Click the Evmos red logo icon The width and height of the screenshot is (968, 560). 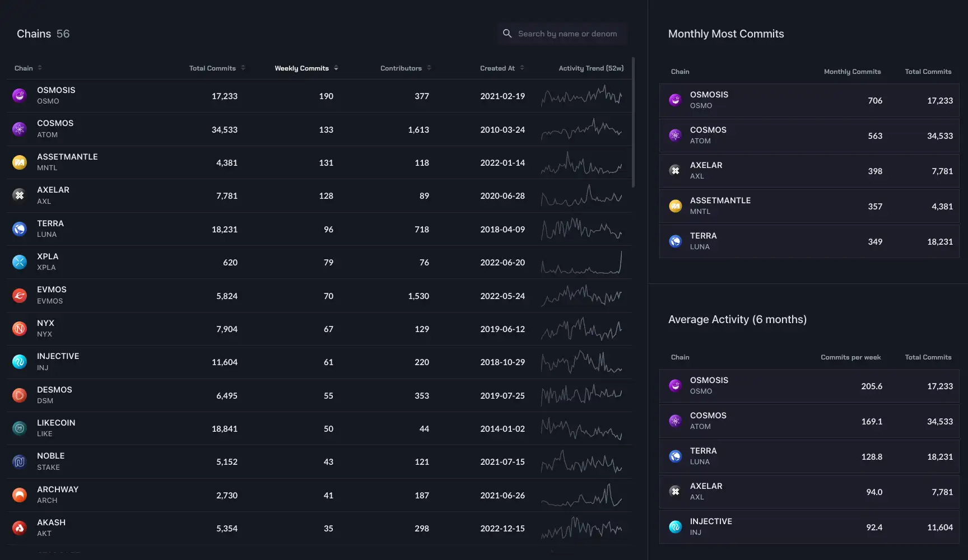click(x=20, y=296)
